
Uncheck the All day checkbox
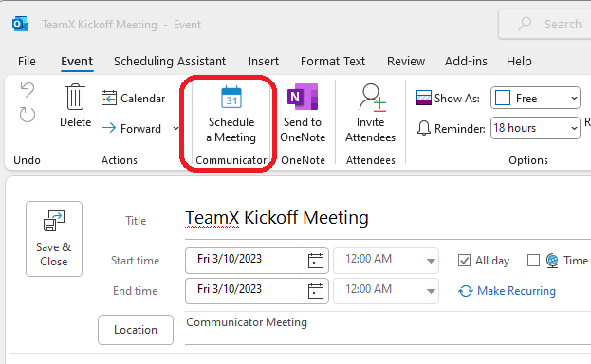464,261
